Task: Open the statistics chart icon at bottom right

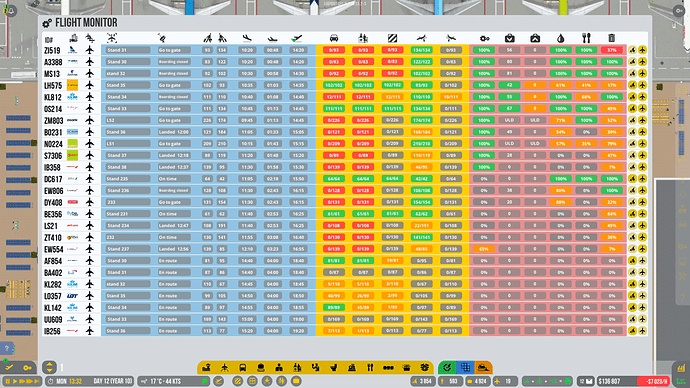Action: pos(681,368)
